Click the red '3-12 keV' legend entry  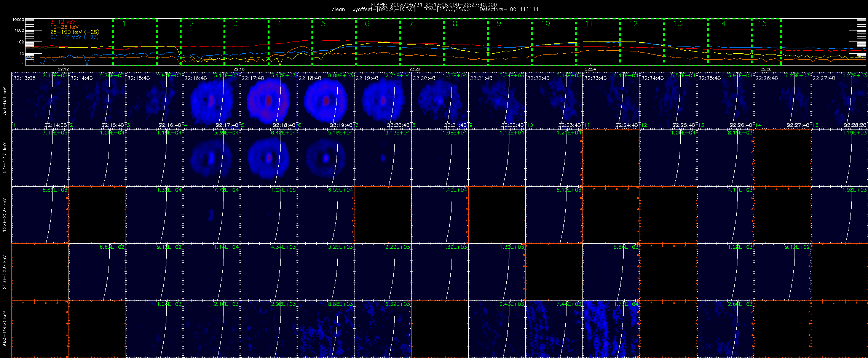(63, 22)
